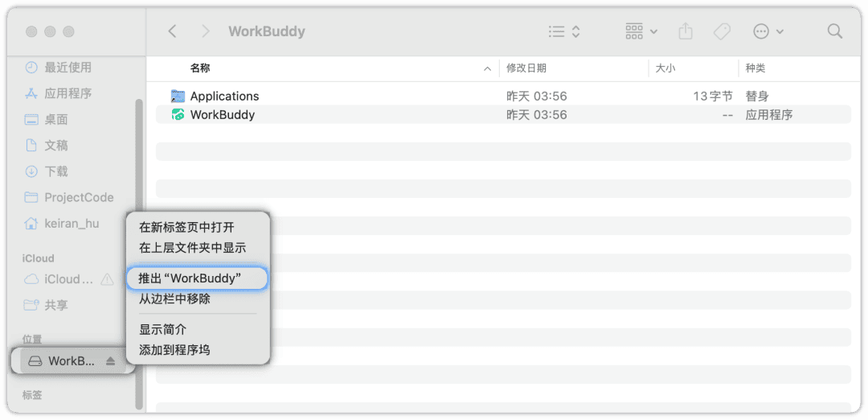The image size is (868, 420).
Task: Choose 添加到程序坞 from context menu
Action: tap(174, 350)
